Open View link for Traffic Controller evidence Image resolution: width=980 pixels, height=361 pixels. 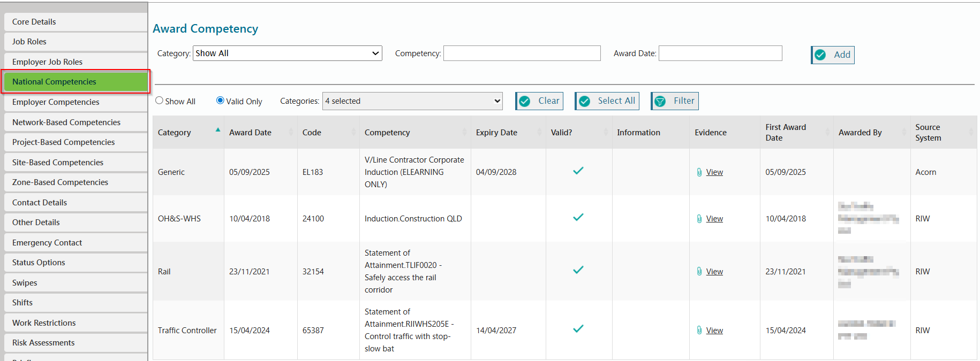[x=714, y=331]
